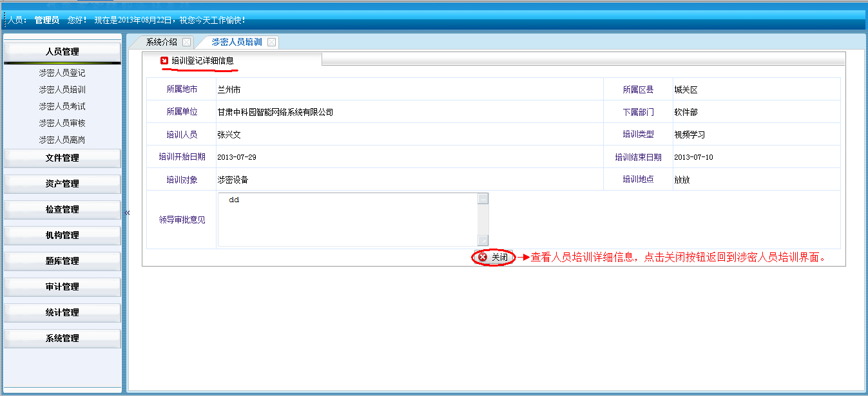Click the 所属地市 value 兰州市

[229, 90]
